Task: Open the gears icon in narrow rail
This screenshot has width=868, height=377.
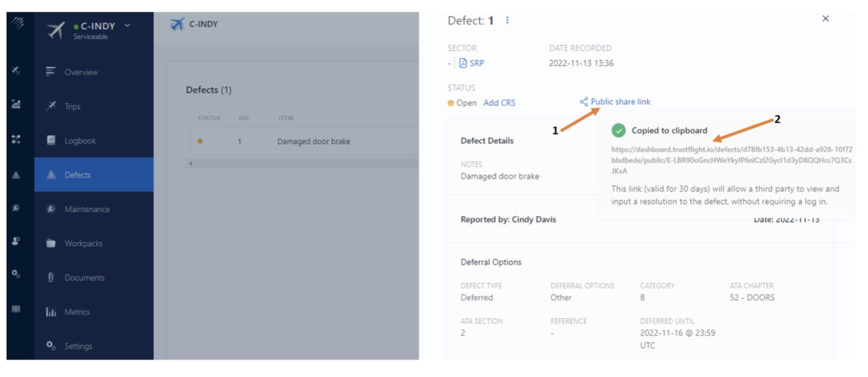Action: pos(16,274)
